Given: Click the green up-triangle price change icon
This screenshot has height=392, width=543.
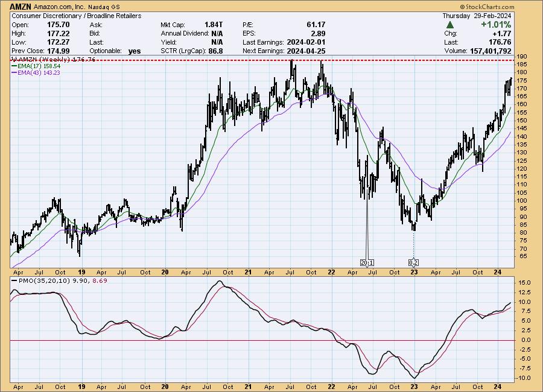Looking at the screenshot, I should pyautogui.click(x=450, y=25).
